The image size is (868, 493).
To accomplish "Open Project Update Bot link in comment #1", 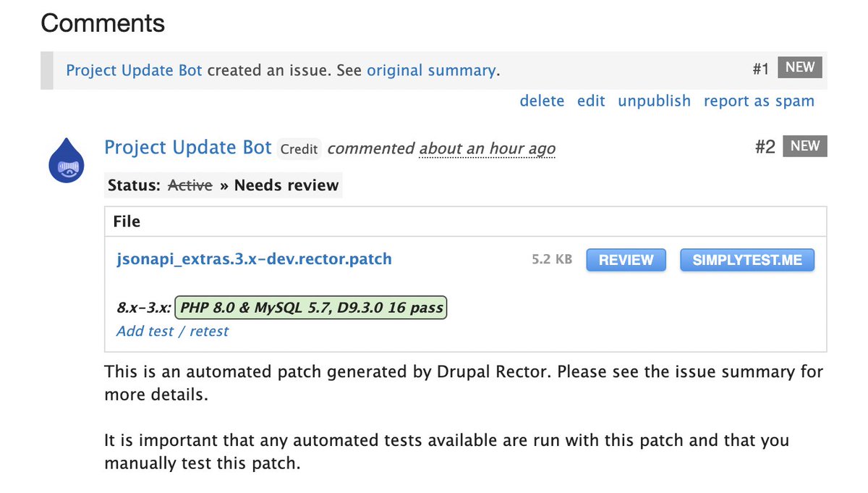I will 135,70.
